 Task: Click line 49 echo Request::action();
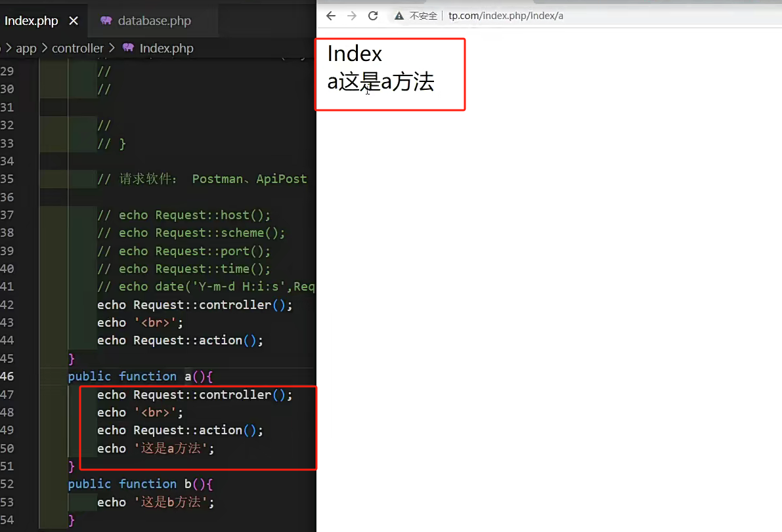coord(180,430)
